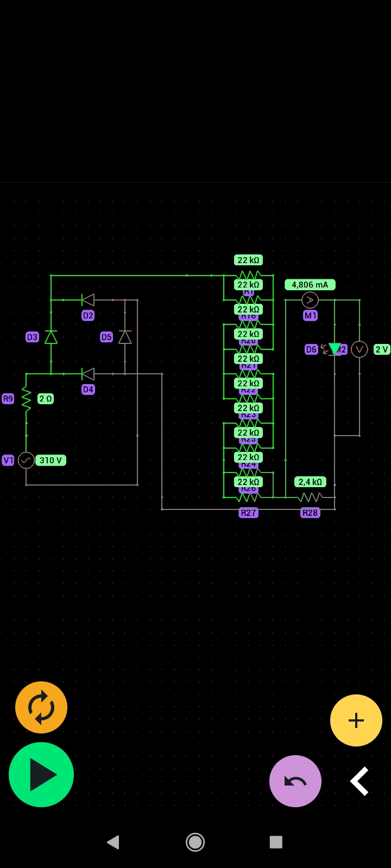
Task: Select the R9 resistor label
Action: coord(8,399)
